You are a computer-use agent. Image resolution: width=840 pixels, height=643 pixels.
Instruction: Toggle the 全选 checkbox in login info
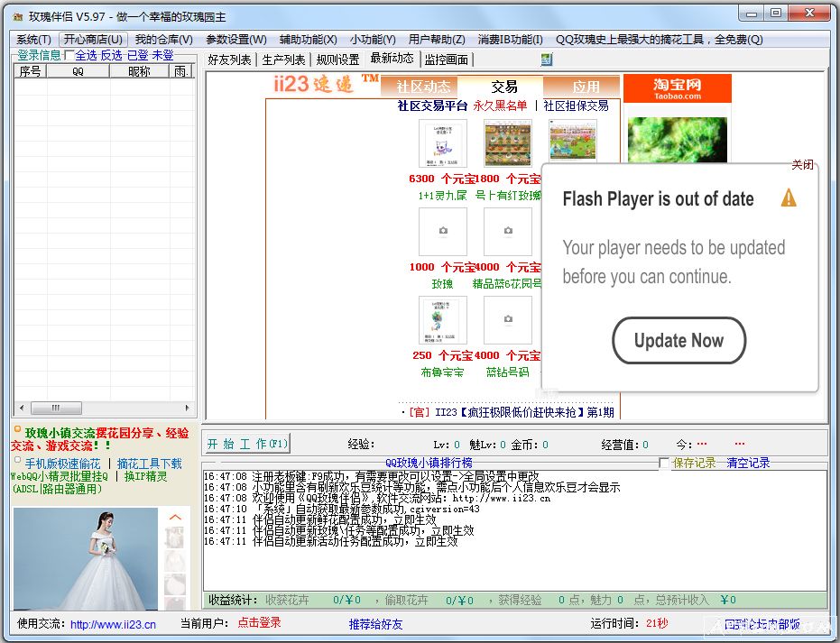(69, 55)
